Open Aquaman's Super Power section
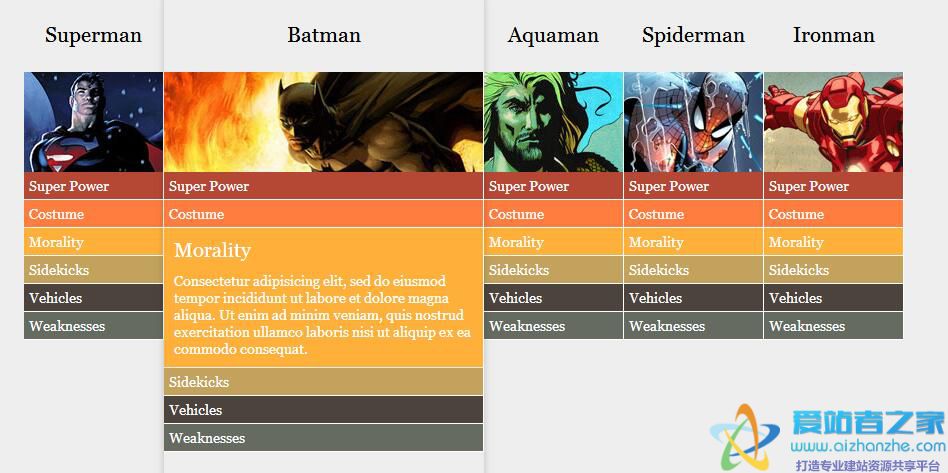This screenshot has height=473, width=948. tap(553, 186)
